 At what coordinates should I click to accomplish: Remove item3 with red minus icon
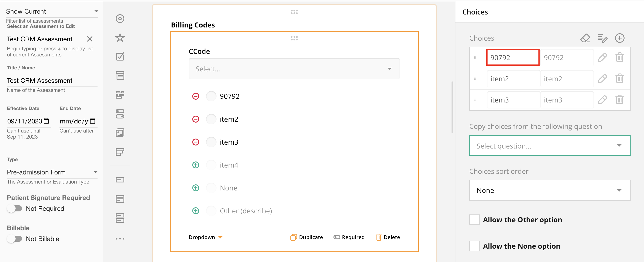(x=195, y=142)
